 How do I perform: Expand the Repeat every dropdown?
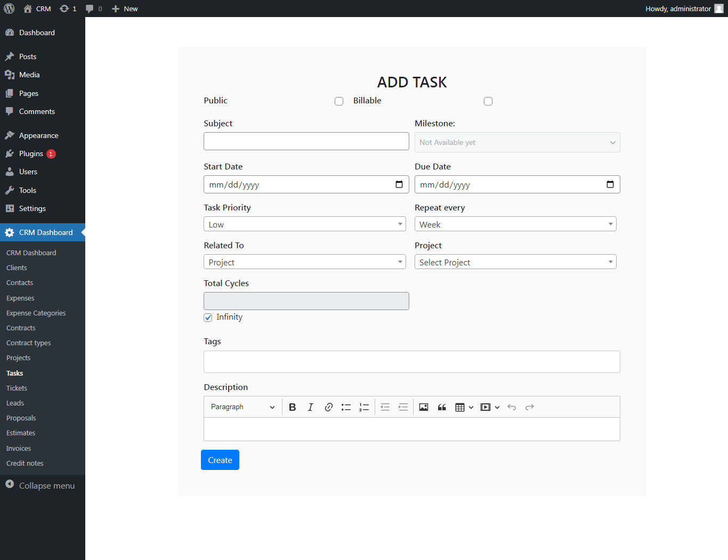pos(515,224)
